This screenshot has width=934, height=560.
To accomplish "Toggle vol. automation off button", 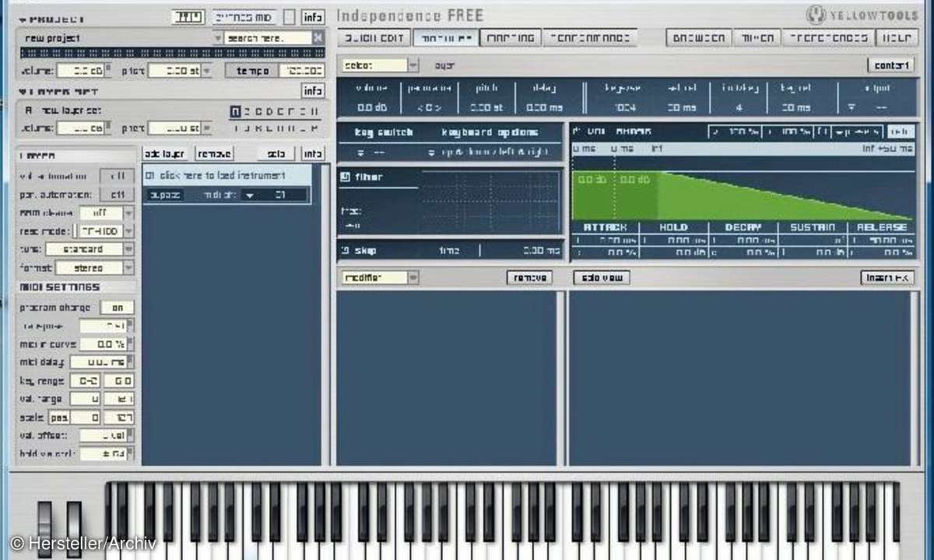I will pyautogui.click(x=117, y=177).
